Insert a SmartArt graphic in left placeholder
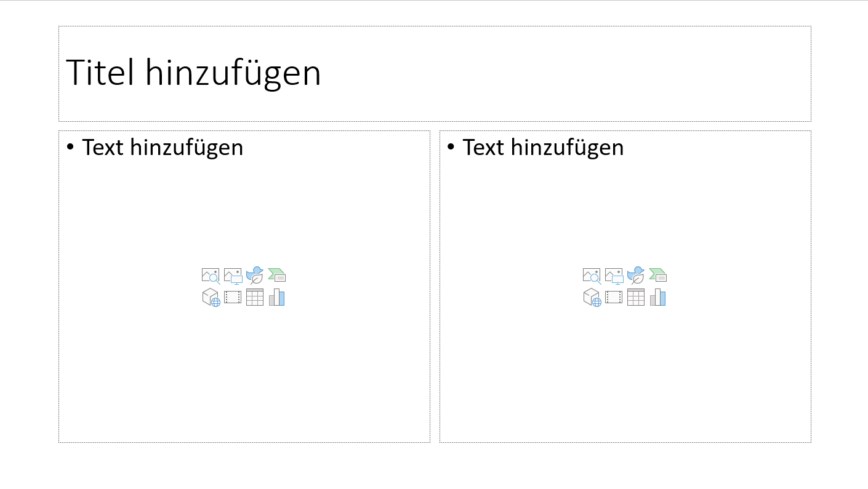 (276, 275)
